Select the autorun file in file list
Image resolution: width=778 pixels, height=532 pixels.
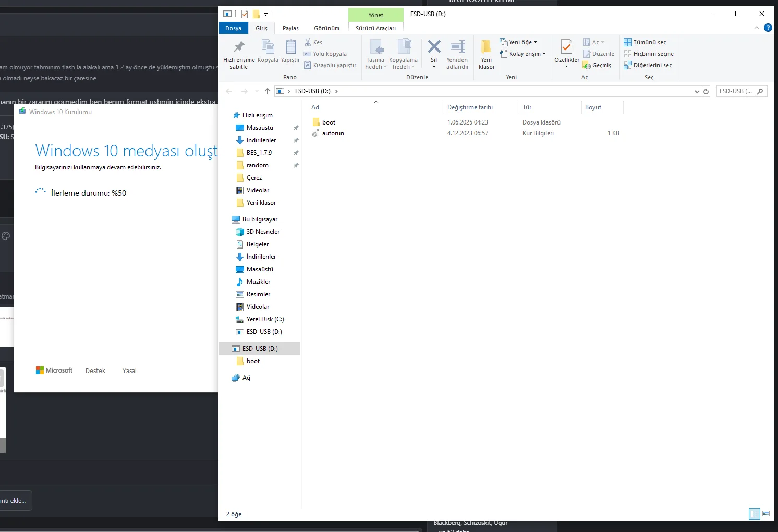[x=333, y=133]
